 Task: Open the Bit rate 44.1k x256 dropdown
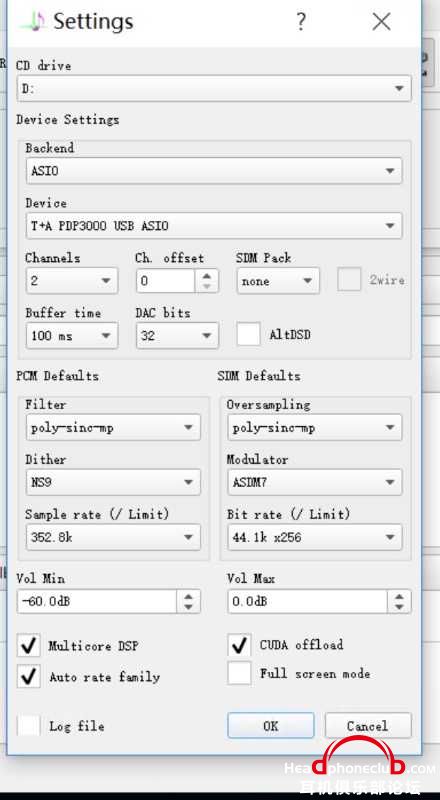pyautogui.click(x=314, y=537)
